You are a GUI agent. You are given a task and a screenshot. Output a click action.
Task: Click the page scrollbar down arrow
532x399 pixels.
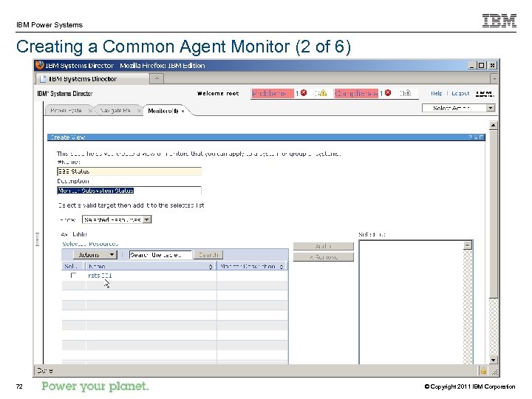pos(494,360)
